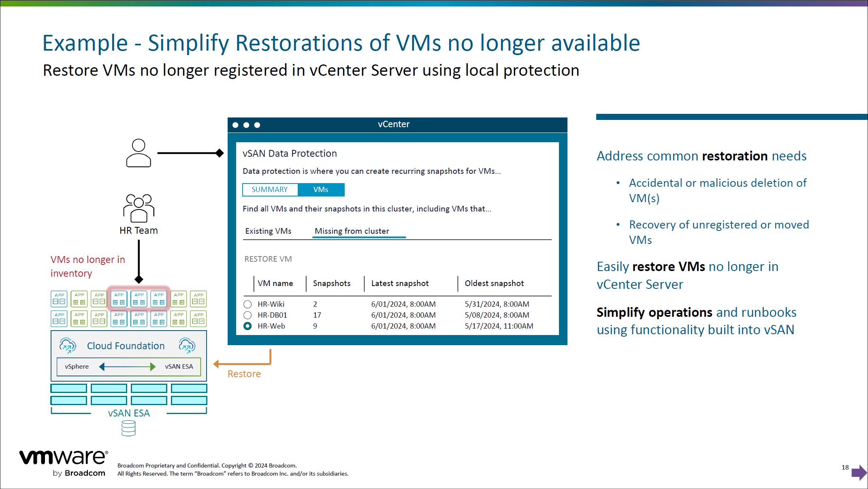Select the HR-Web radio button
The image size is (868, 489).
click(247, 326)
